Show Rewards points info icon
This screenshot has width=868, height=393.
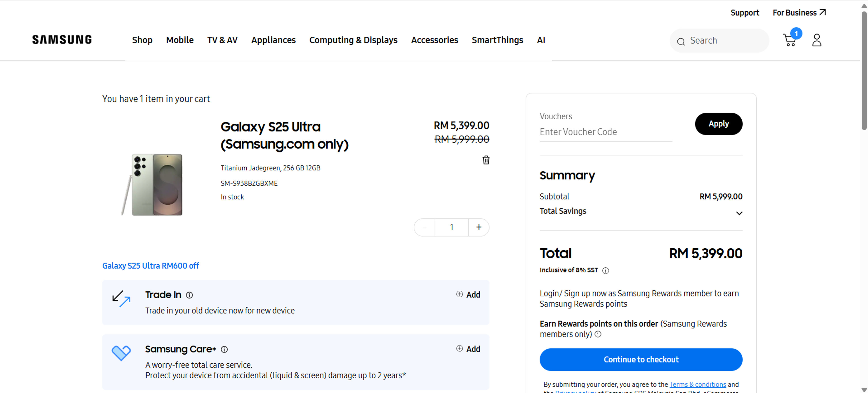pos(598,334)
